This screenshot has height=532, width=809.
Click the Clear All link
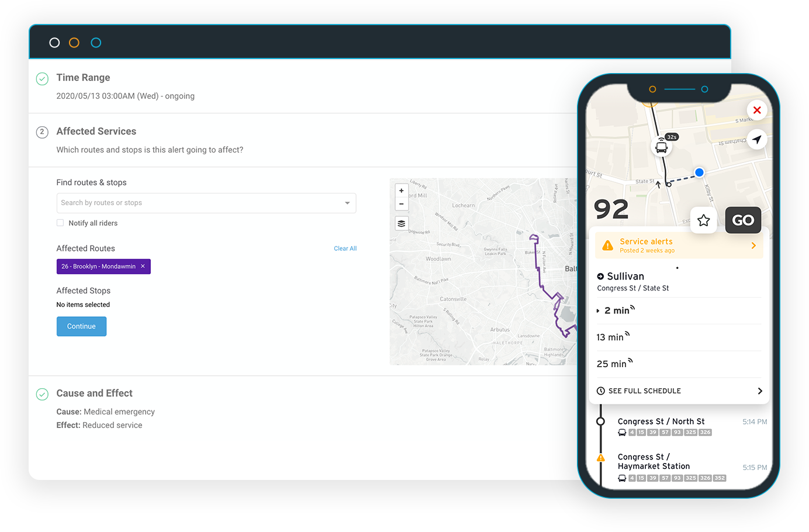345,248
